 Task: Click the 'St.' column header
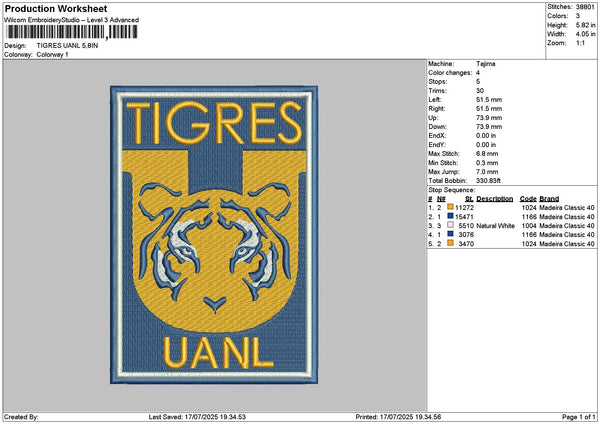point(469,199)
